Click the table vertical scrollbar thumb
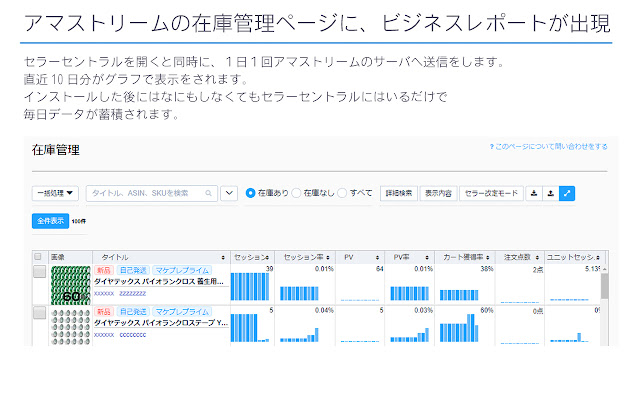 (604, 285)
